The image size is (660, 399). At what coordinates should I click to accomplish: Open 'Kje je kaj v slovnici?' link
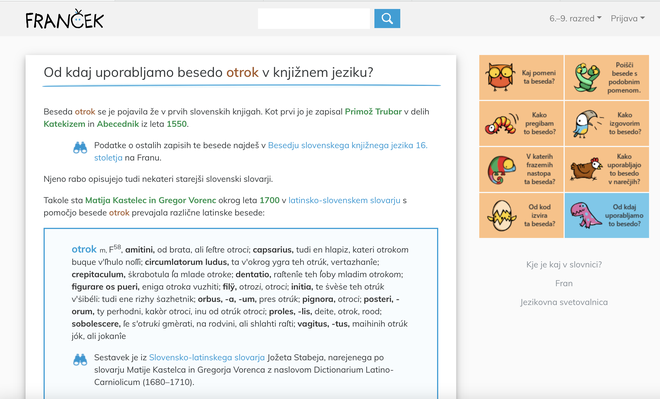point(564,264)
